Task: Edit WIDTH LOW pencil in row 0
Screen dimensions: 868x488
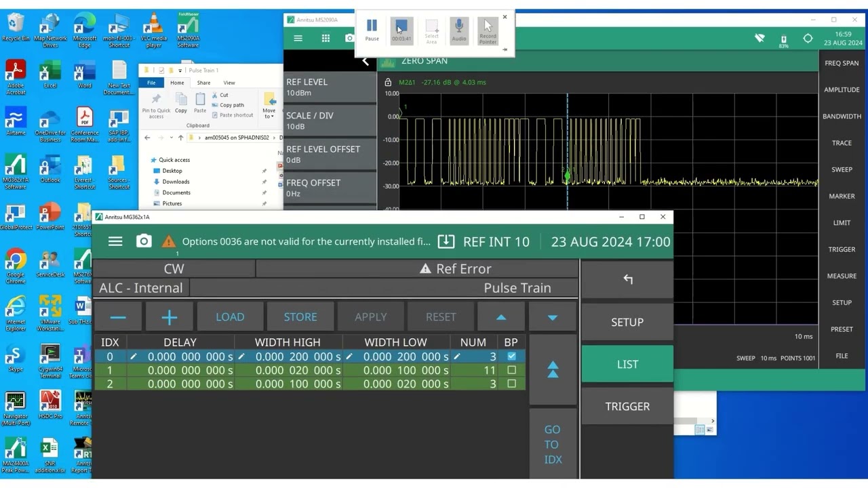Action: (x=349, y=357)
